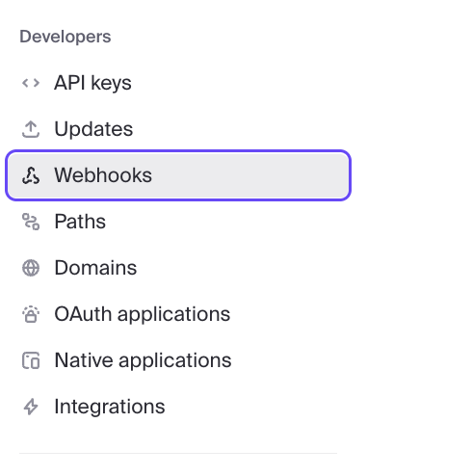
Task: Go to the Updates section
Action: point(93,129)
